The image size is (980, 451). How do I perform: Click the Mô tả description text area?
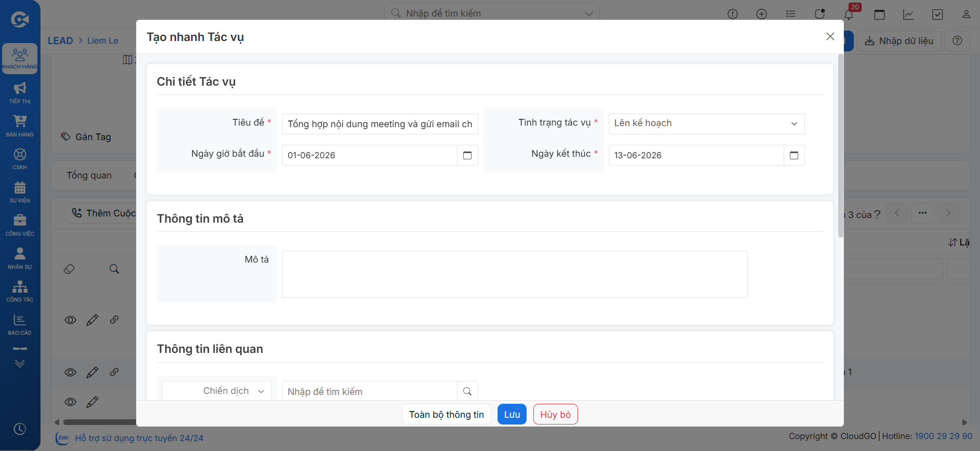point(515,274)
